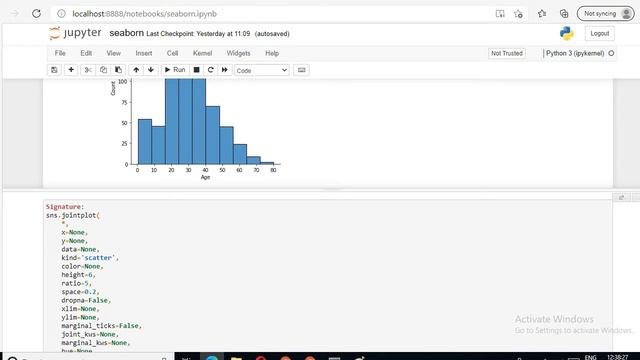This screenshot has width=640, height=360.
Task: Click the Not syncing profile button
Action: [606, 14]
